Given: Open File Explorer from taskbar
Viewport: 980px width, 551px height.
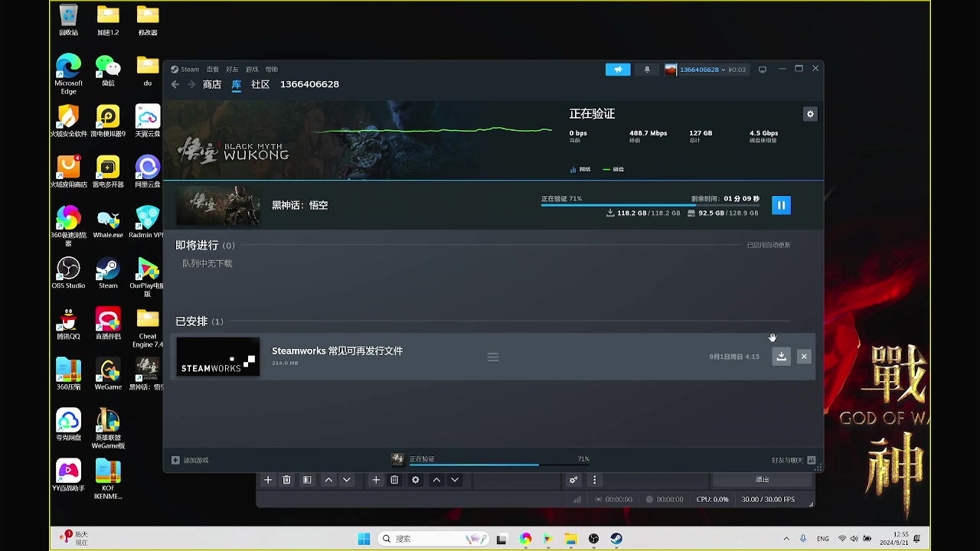Looking at the screenshot, I should (x=571, y=539).
